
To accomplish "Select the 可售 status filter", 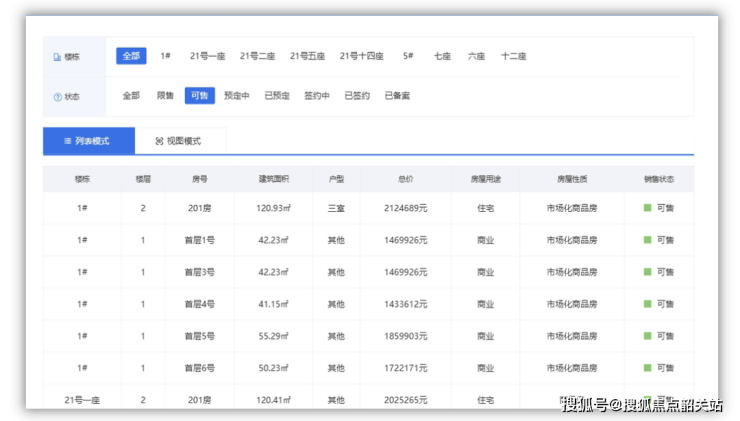I will (x=199, y=96).
